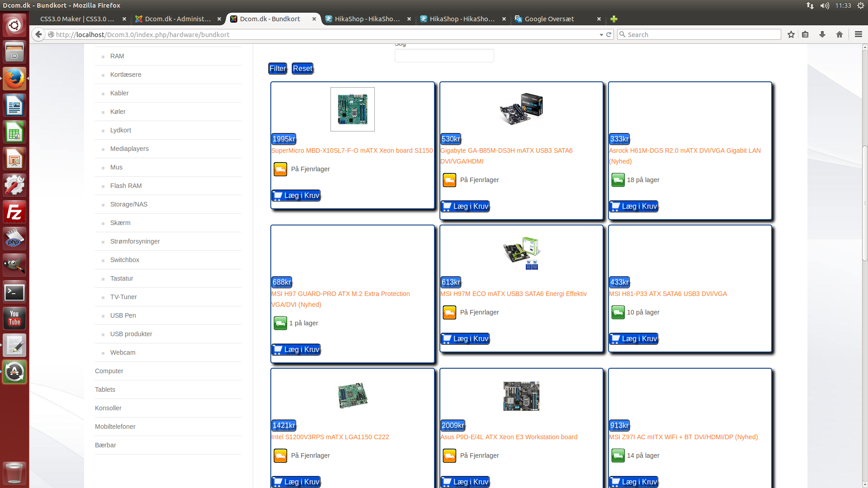Select Storage/NAS category in sidebar
Viewport: 868px width, 488px height.
click(129, 204)
